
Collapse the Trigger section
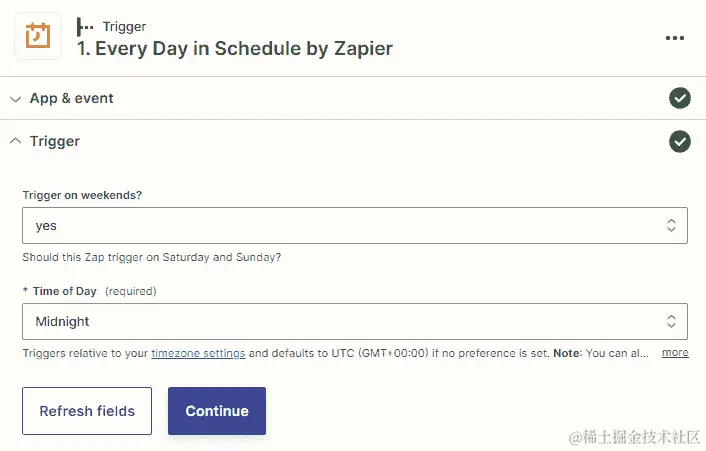pos(15,142)
